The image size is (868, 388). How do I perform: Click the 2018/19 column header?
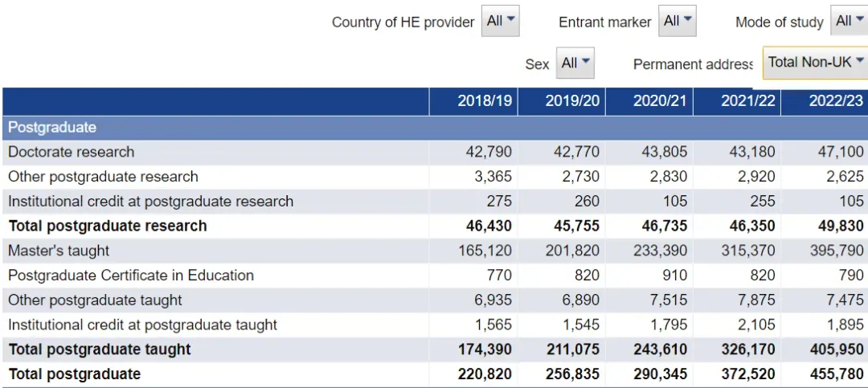[473, 101]
